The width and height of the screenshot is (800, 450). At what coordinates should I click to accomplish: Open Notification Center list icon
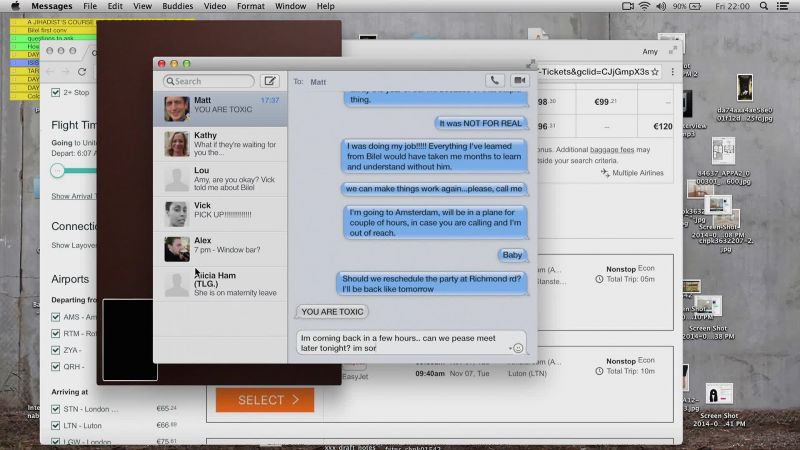(x=782, y=6)
